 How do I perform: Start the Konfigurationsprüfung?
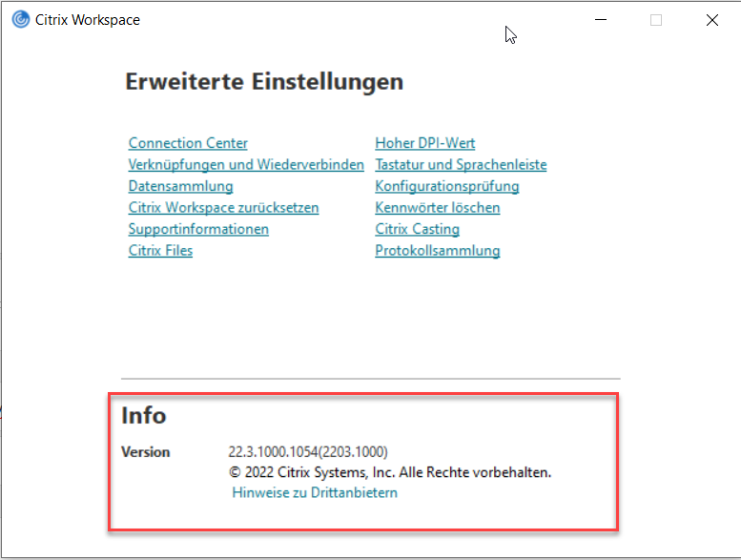447,186
